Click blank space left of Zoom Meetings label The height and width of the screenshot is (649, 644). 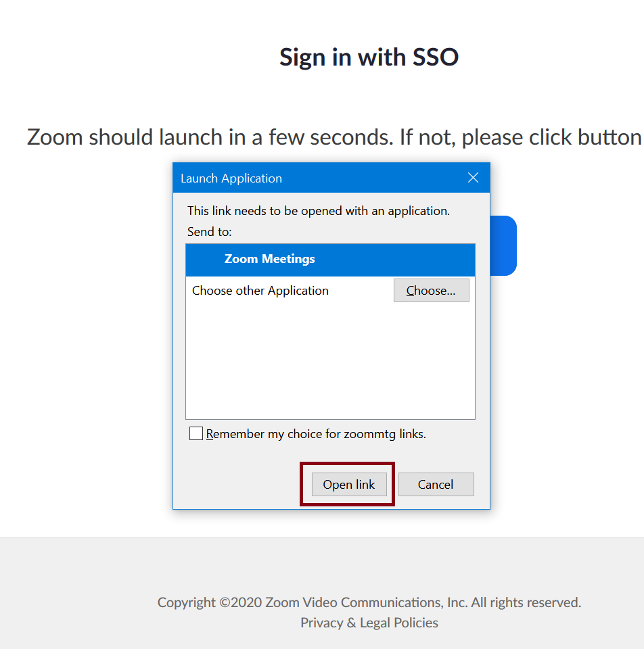pos(205,260)
